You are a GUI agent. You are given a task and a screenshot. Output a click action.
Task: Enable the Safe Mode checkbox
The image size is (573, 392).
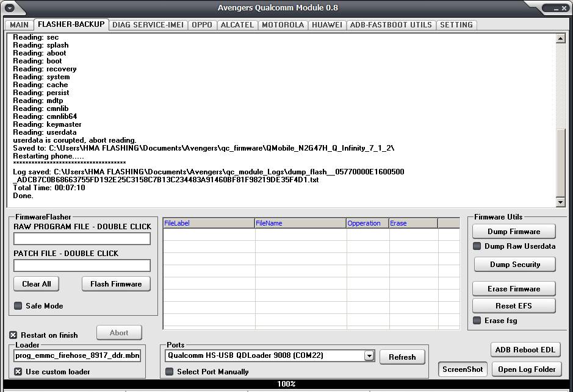[x=18, y=306]
